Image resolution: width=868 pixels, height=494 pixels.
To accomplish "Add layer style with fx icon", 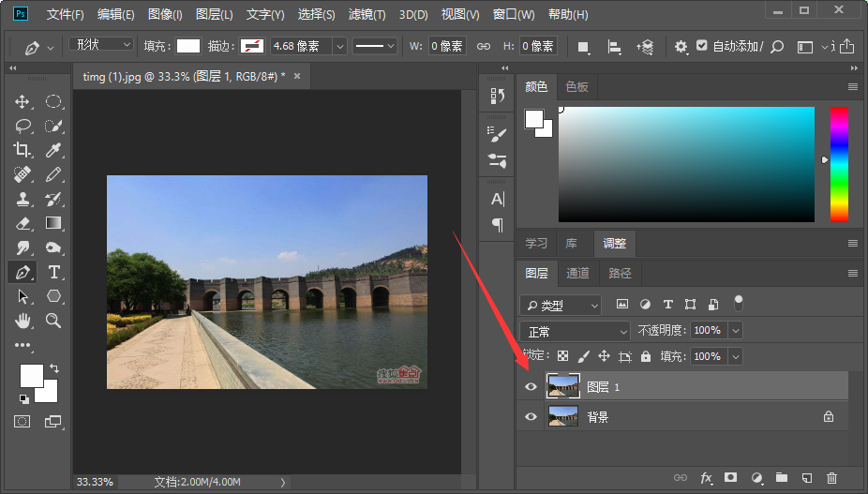I will point(706,478).
